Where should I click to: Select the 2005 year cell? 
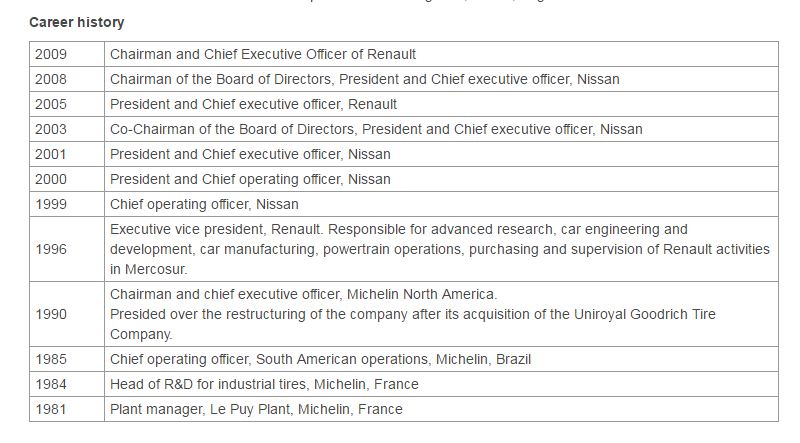pyautogui.click(x=50, y=104)
